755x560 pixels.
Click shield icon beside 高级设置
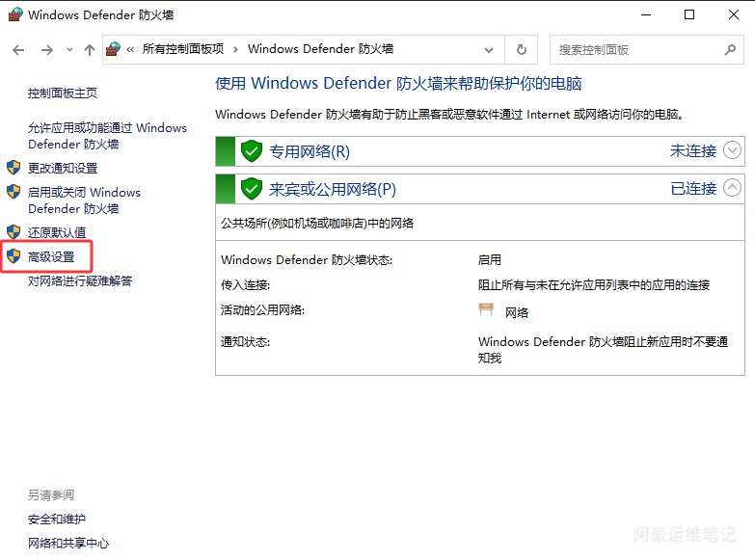coord(13,256)
